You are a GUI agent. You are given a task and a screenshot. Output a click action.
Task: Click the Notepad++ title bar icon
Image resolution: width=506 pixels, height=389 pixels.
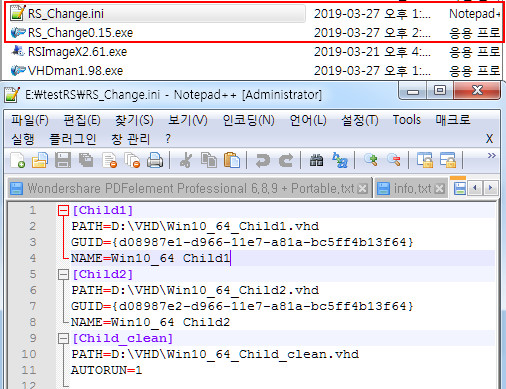point(12,95)
